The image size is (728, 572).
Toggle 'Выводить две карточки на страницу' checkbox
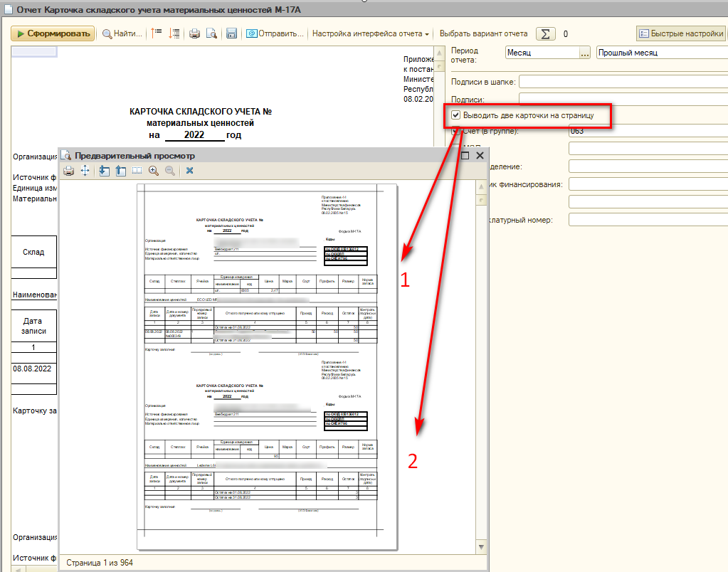[x=455, y=115]
